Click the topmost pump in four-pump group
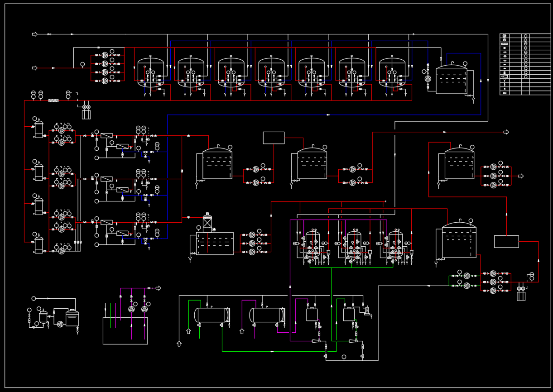Image resolution: width=553 pixels, height=392 pixels. point(105,55)
